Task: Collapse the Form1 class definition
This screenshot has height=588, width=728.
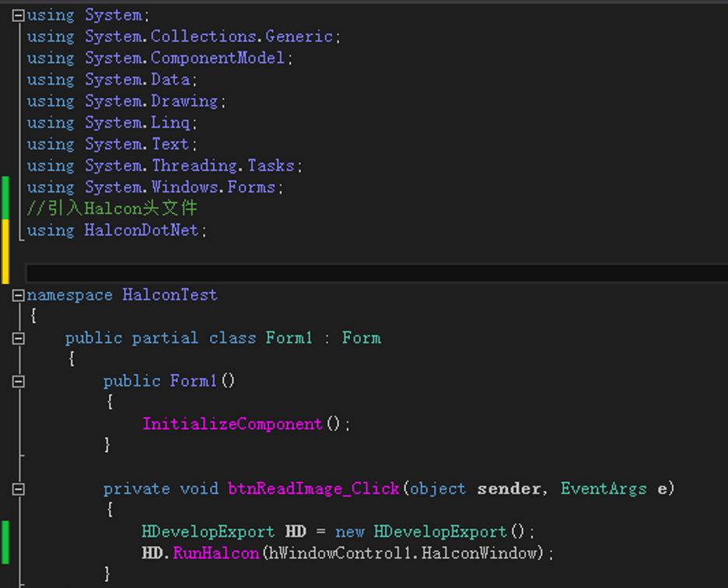Action: pos(18,338)
